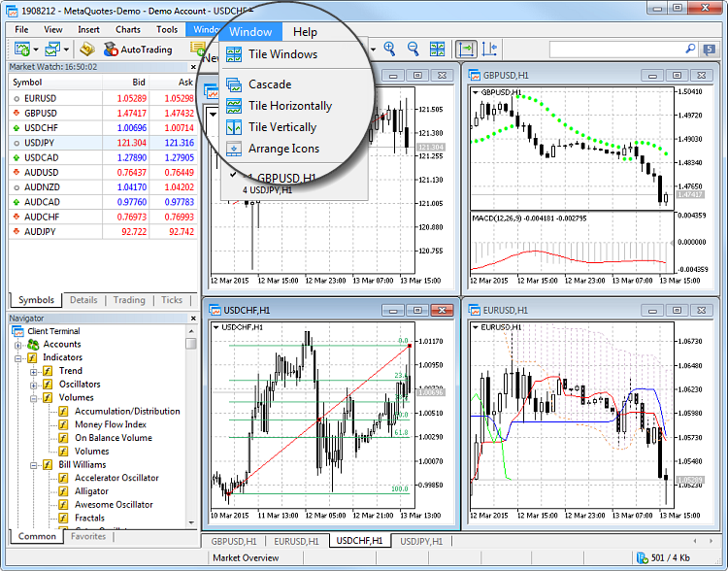Open the Help menu
This screenshot has height=571, width=728.
(305, 32)
